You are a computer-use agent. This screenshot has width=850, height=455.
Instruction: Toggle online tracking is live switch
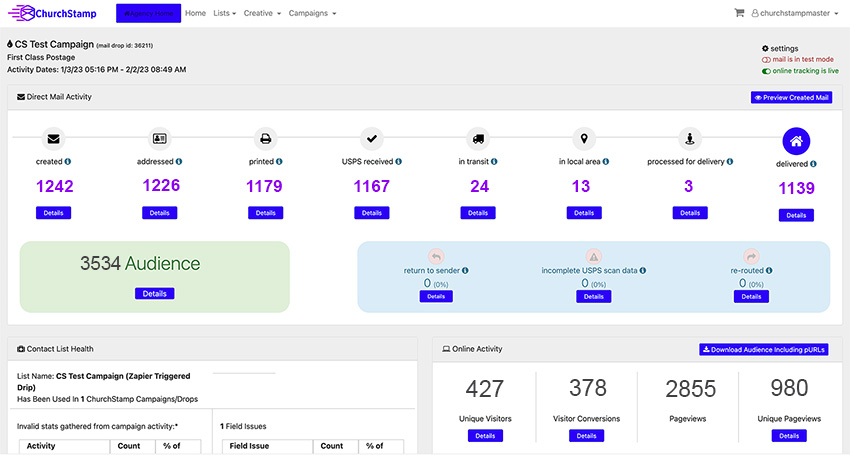coord(766,71)
